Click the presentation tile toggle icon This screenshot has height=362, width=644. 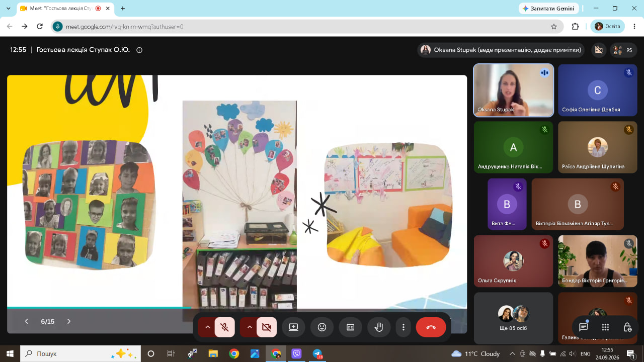pos(598,50)
